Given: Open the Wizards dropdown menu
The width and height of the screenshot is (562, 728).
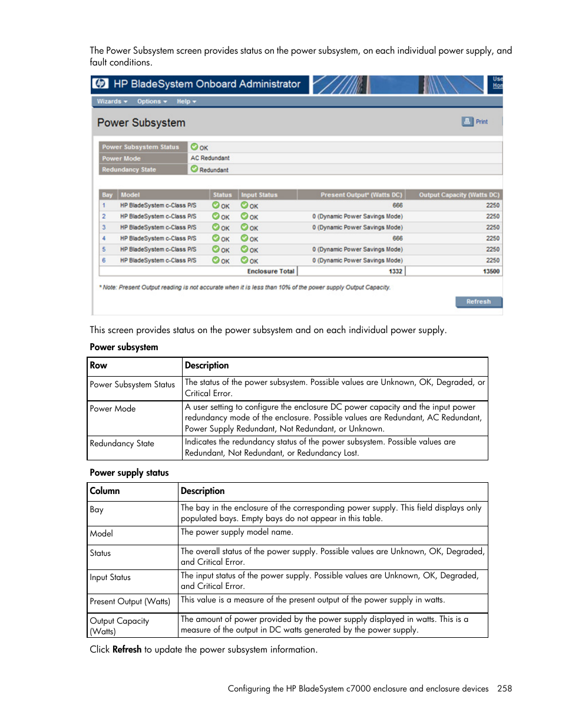Looking at the screenshot, I should click(112, 101).
